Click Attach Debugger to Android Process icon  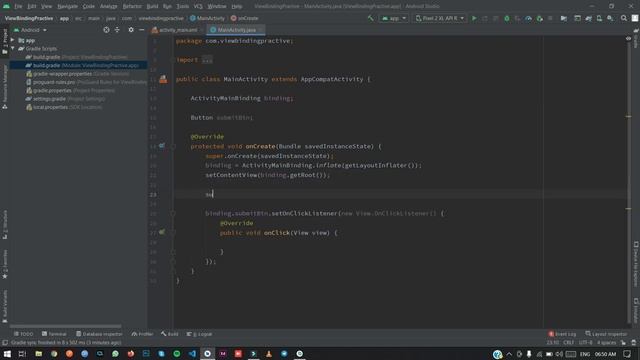[540, 18]
